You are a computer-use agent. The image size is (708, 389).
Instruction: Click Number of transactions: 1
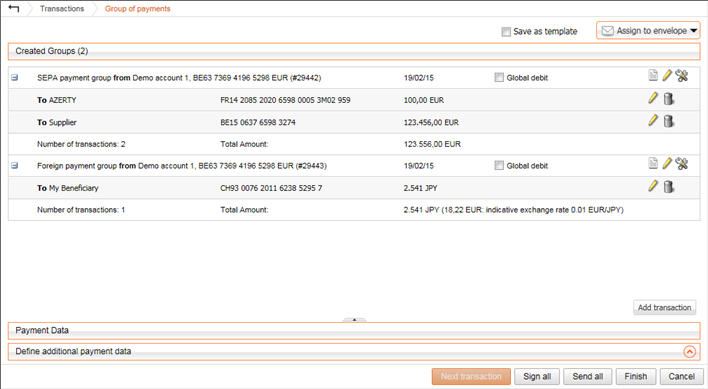coord(81,210)
